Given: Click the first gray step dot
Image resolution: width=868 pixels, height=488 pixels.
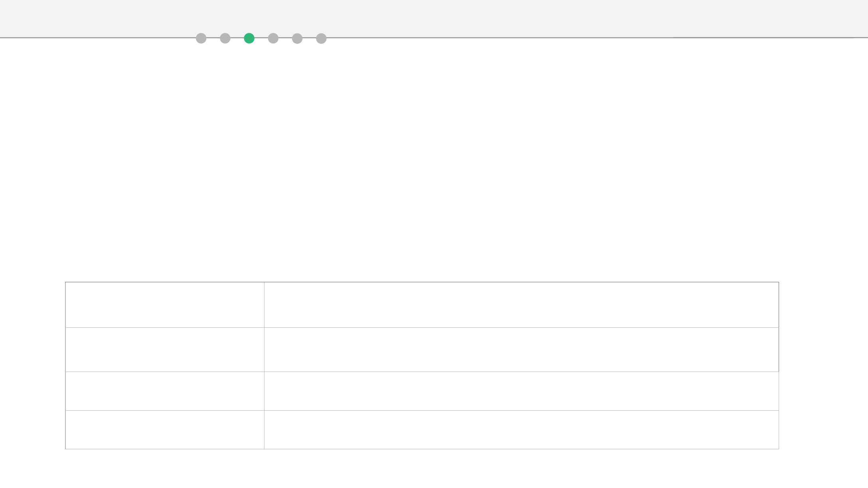Looking at the screenshot, I should [201, 38].
